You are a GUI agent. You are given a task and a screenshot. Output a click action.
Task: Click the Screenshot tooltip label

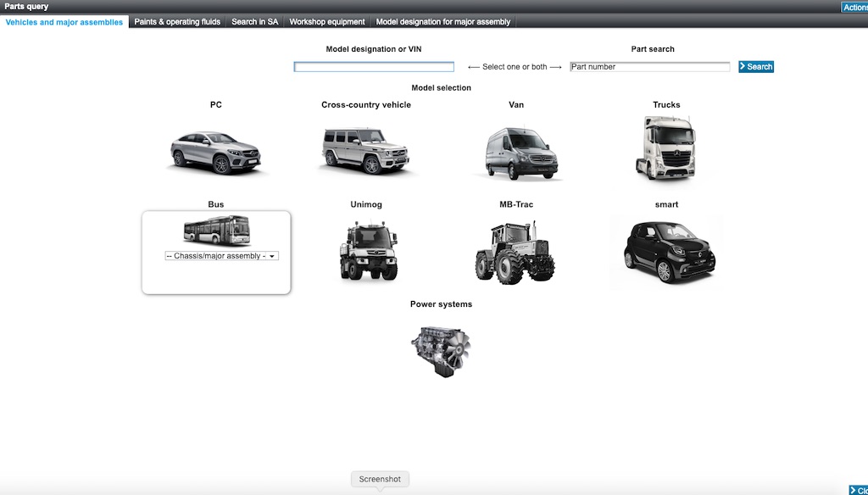[380, 479]
